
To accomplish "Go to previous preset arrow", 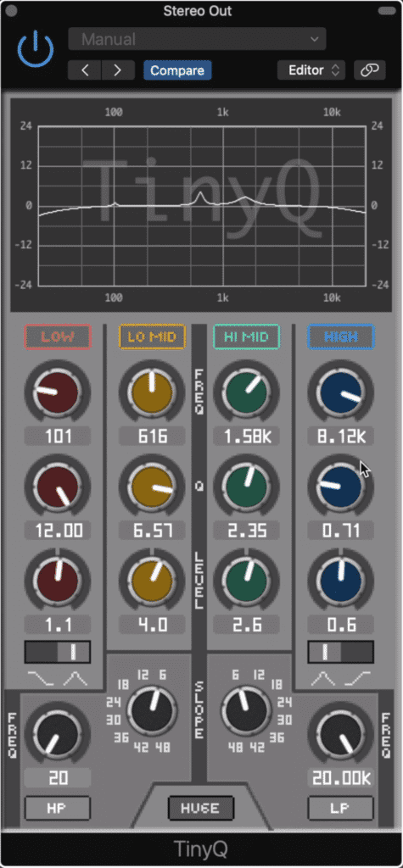I will point(84,70).
